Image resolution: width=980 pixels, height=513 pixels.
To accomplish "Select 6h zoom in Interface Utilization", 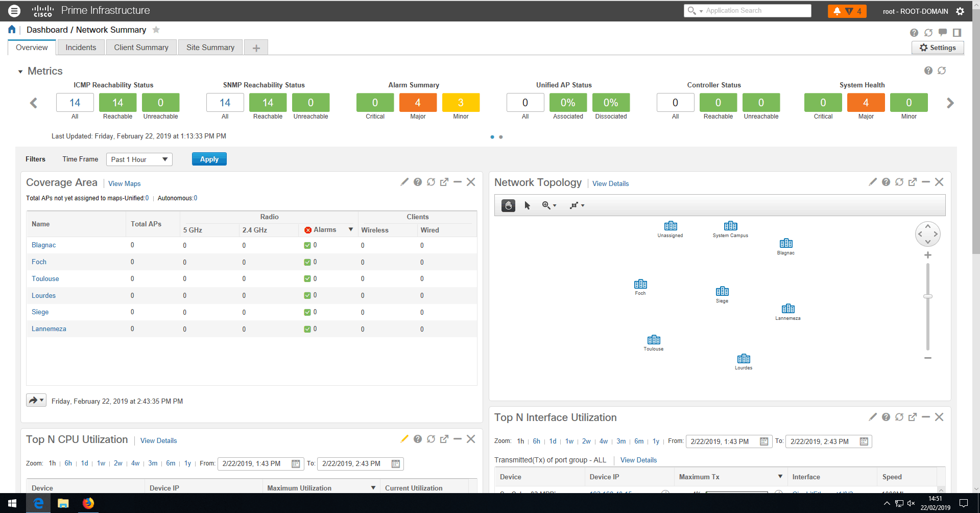I will click(536, 441).
